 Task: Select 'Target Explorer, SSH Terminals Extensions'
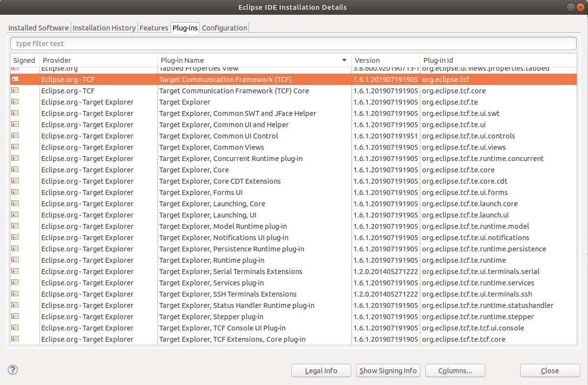coord(227,294)
